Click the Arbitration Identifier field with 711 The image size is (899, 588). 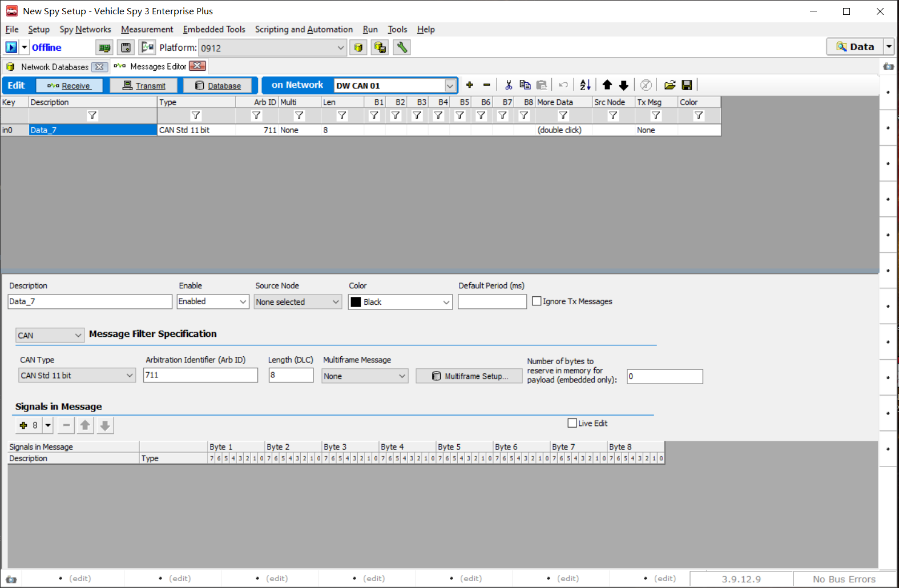pos(200,375)
